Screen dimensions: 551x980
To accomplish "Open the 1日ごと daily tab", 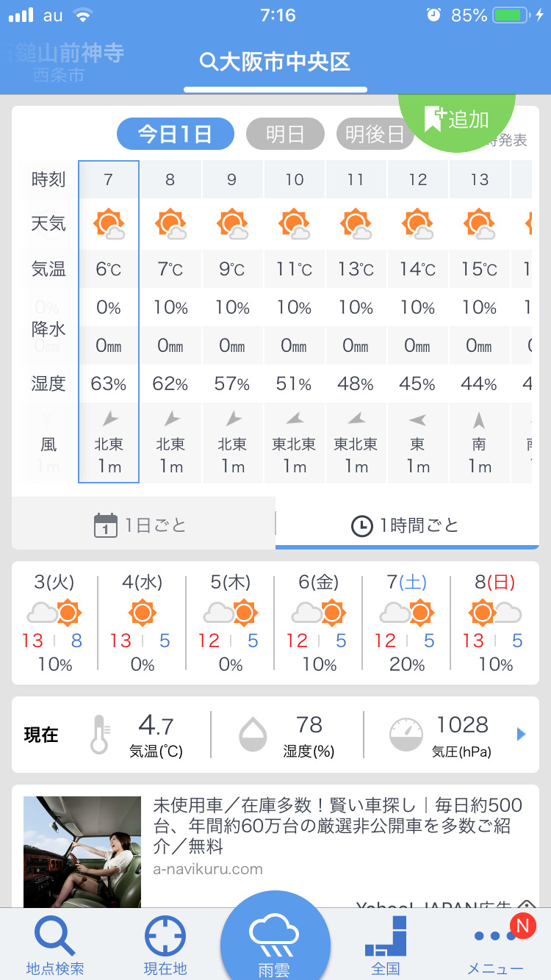I will [x=143, y=525].
